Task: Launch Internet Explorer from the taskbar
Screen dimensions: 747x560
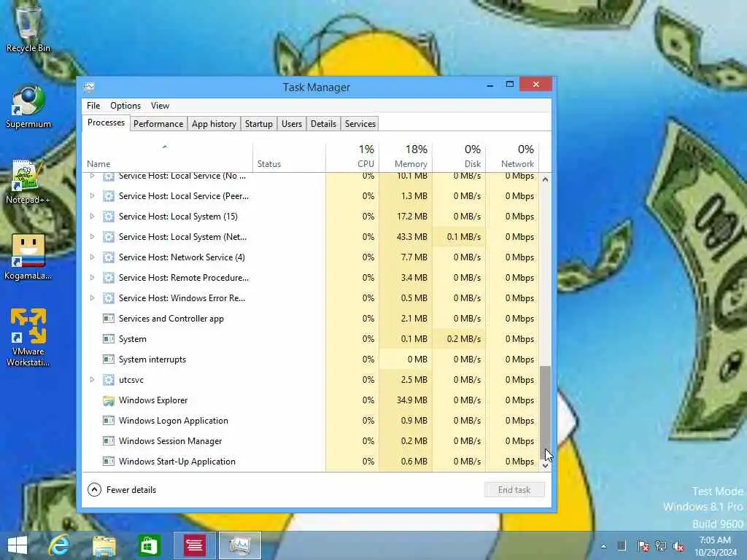Action: tap(60, 545)
